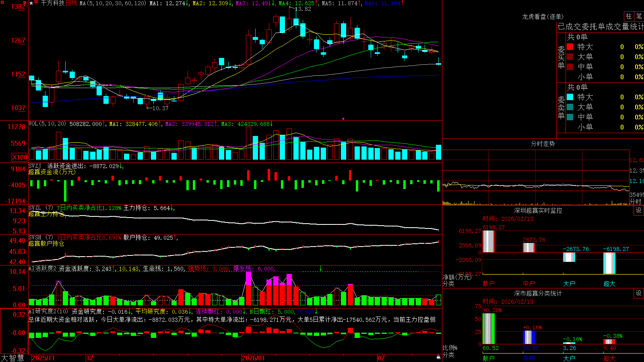Screen dimensions: 644x362
Task: Click the 60.52 散户 bar in 分类统计
Action: (488, 329)
